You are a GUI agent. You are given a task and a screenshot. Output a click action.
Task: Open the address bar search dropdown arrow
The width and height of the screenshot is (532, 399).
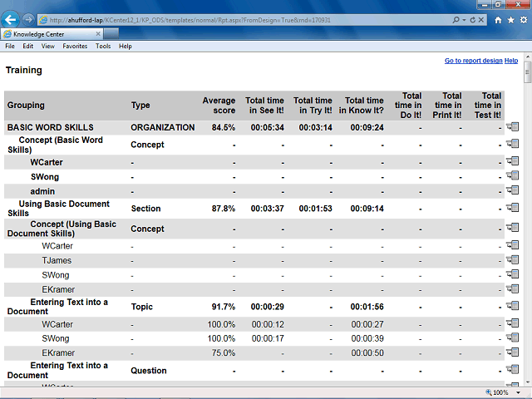tap(464, 20)
